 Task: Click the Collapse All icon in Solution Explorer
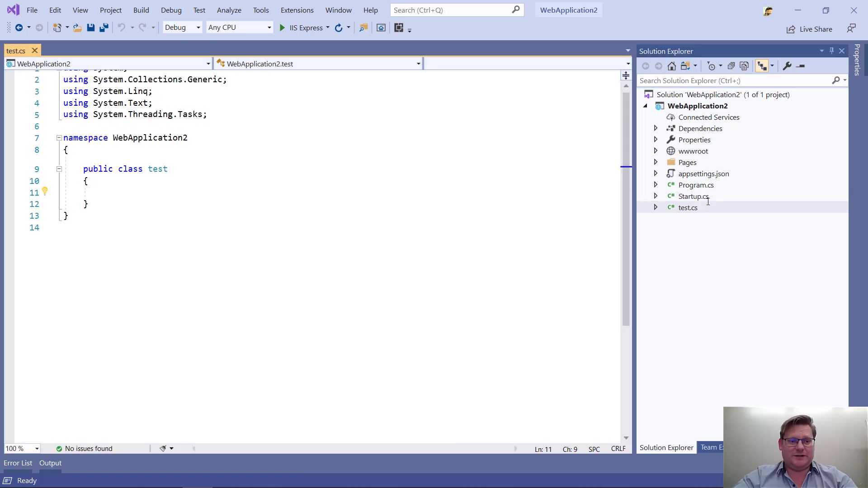(731, 66)
